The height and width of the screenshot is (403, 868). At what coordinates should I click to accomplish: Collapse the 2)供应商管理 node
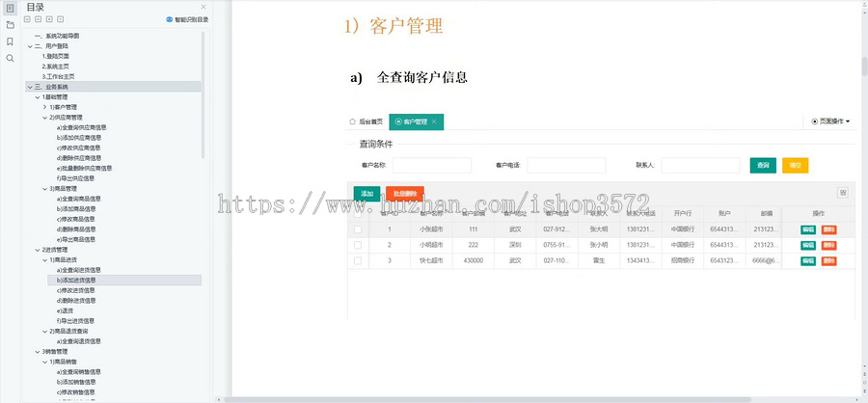(44, 118)
